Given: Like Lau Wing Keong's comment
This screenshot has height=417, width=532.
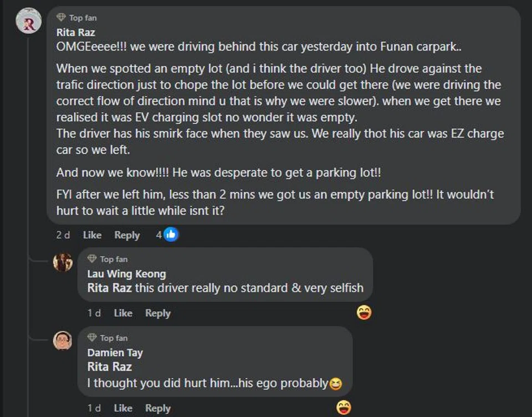Looking at the screenshot, I should coord(123,313).
